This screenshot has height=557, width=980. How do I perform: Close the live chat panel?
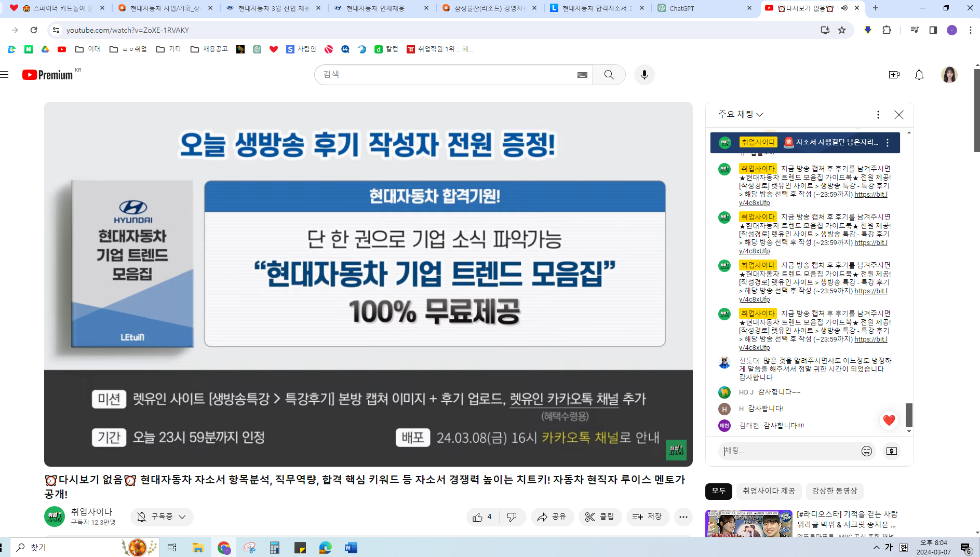[898, 115]
